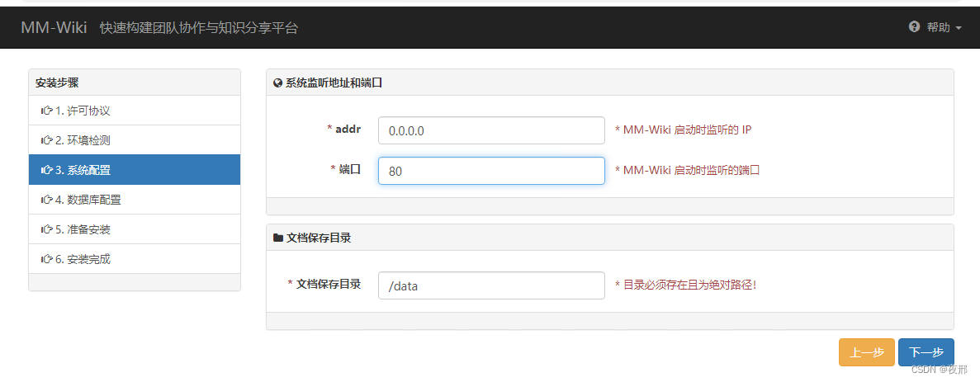Focus the 端口 port input field
Image resolution: width=980 pixels, height=382 pixels.
point(491,171)
